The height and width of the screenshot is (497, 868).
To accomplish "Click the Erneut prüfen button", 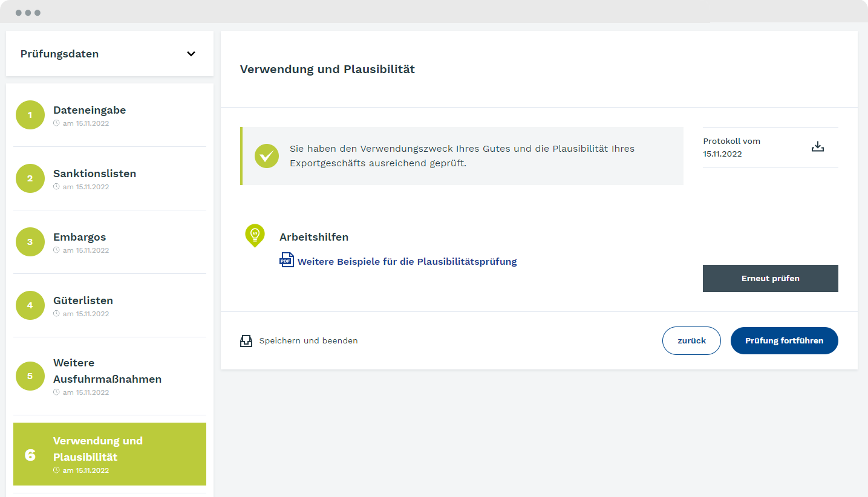I will tap(770, 278).
